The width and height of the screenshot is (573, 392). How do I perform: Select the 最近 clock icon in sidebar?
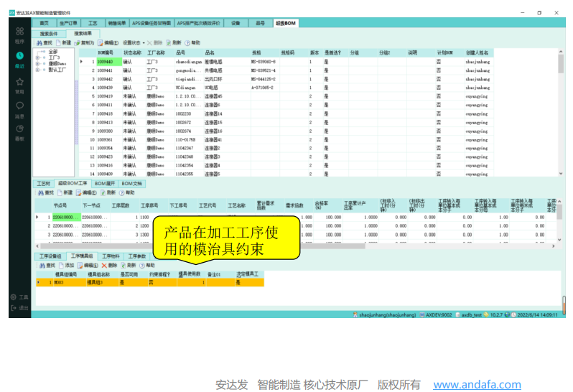(19, 57)
